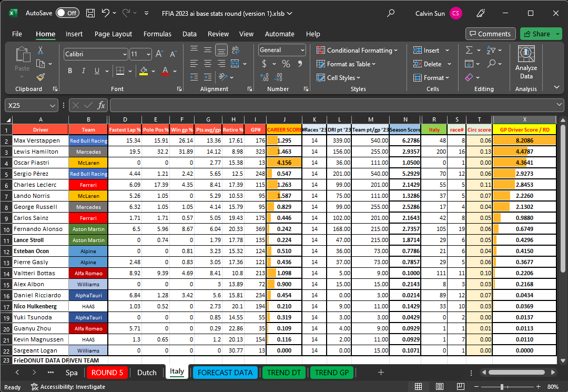Switch to Data ribbon tab
This screenshot has width=568, height=392.
(x=189, y=34)
